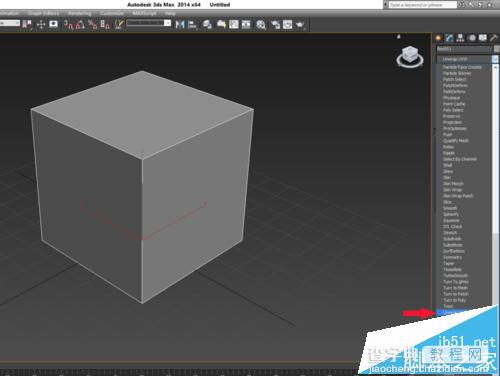
Task: Choose STL Check modifier
Action: [x=452, y=226]
